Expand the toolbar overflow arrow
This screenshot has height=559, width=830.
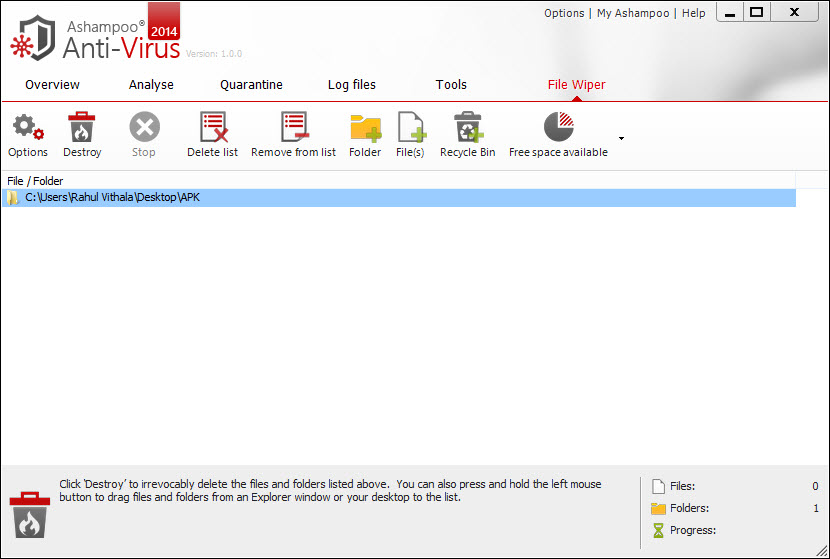pyautogui.click(x=621, y=139)
